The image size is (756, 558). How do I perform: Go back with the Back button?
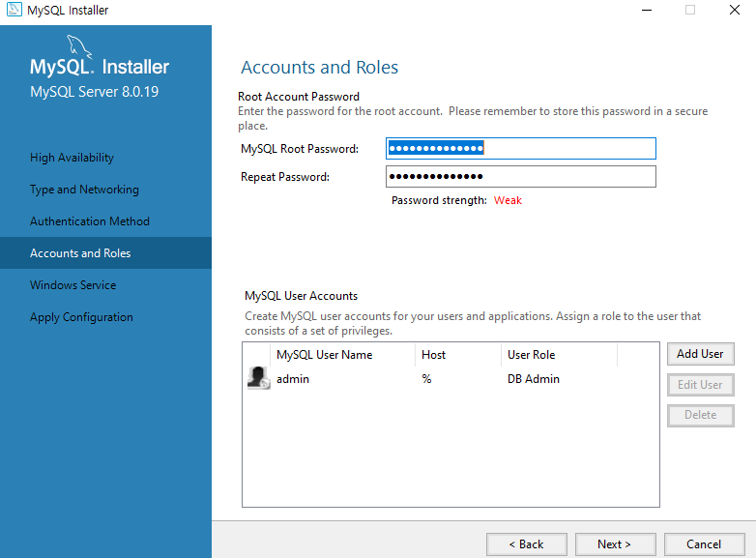[x=527, y=544]
